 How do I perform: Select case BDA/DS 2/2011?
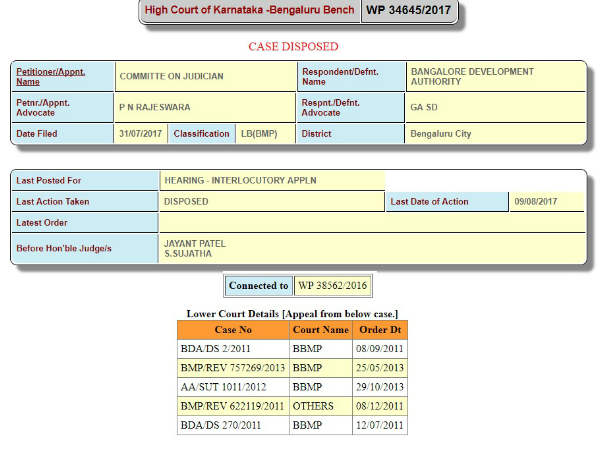(x=215, y=349)
